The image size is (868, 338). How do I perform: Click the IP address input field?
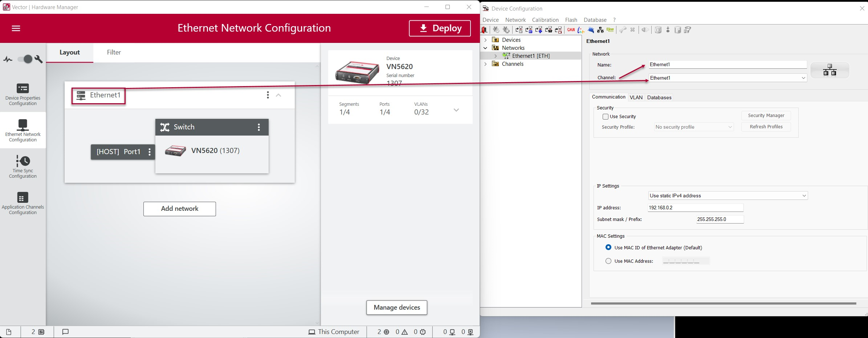695,208
